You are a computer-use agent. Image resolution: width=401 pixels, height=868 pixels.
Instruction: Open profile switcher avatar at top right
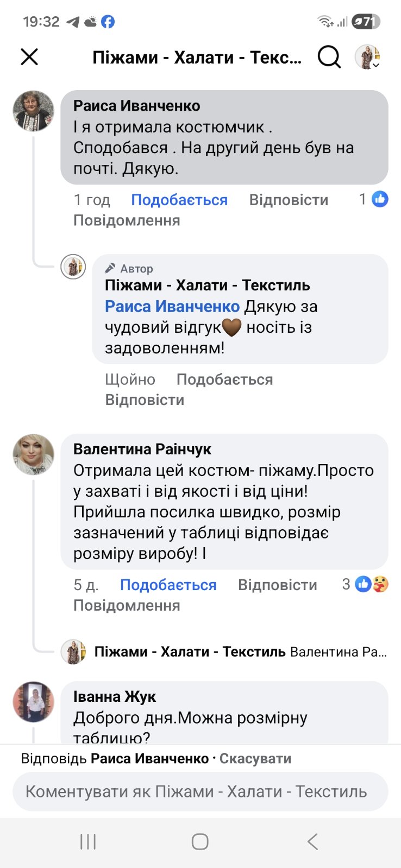pyautogui.click(x=367, y=56)
